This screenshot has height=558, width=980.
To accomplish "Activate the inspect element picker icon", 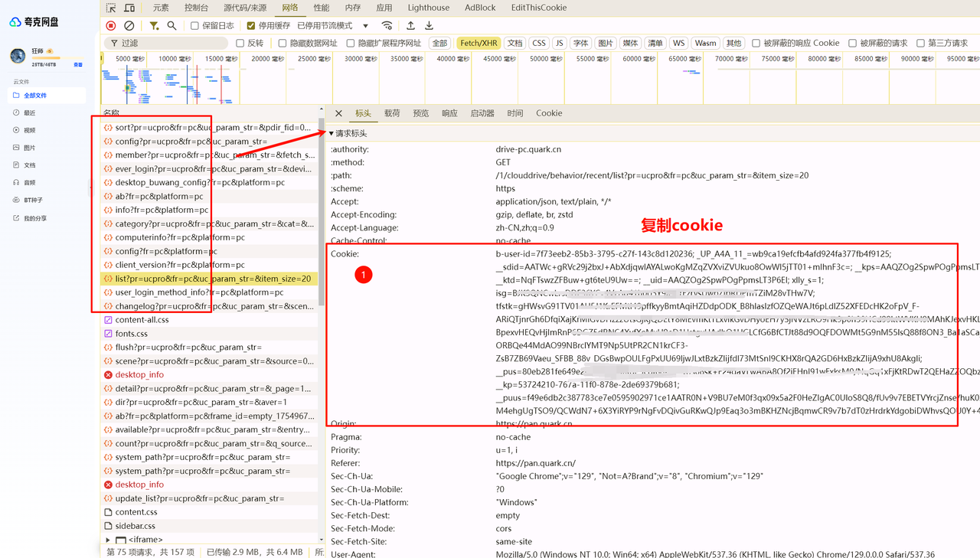I will coord(111,8).
